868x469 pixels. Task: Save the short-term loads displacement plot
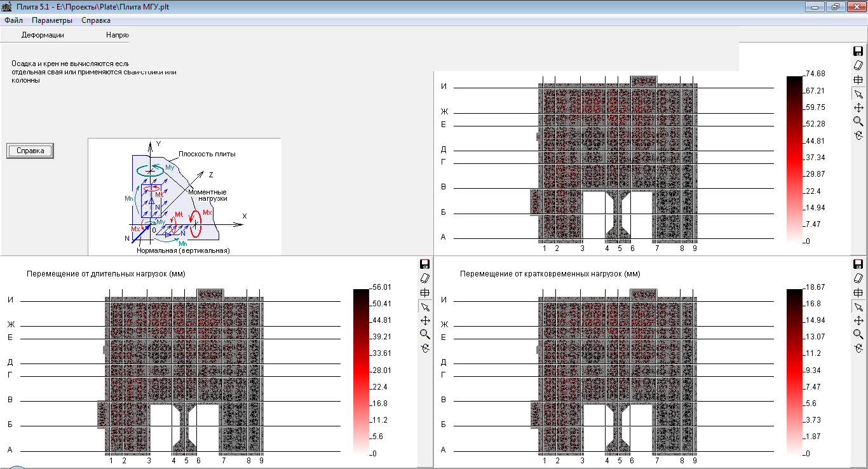pos(858,264)
